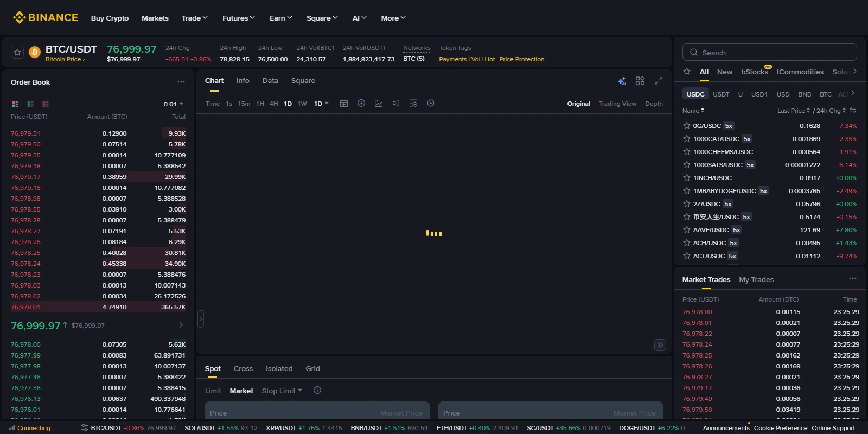Expand the More menu
This screenshot has height=434, width=868.
point(393,18)
